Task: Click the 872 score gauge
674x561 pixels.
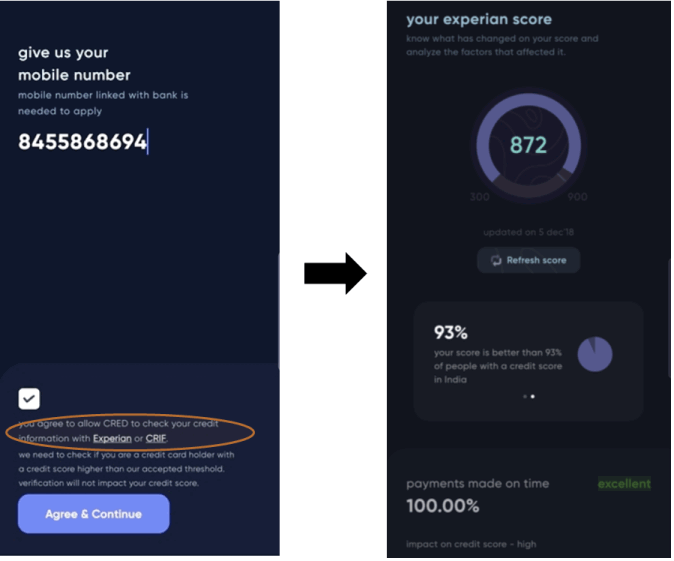Action: click(x=529, y=145)
